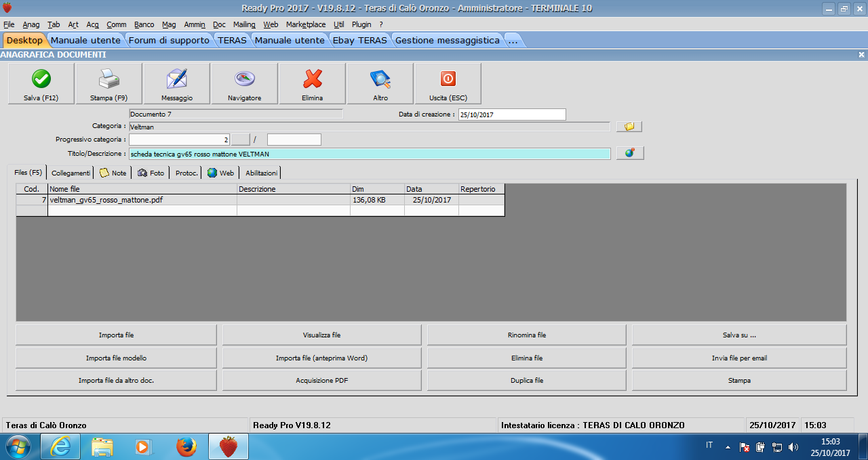Click the Ready Pro strawberry taskbar icon

tap(229, 446)
